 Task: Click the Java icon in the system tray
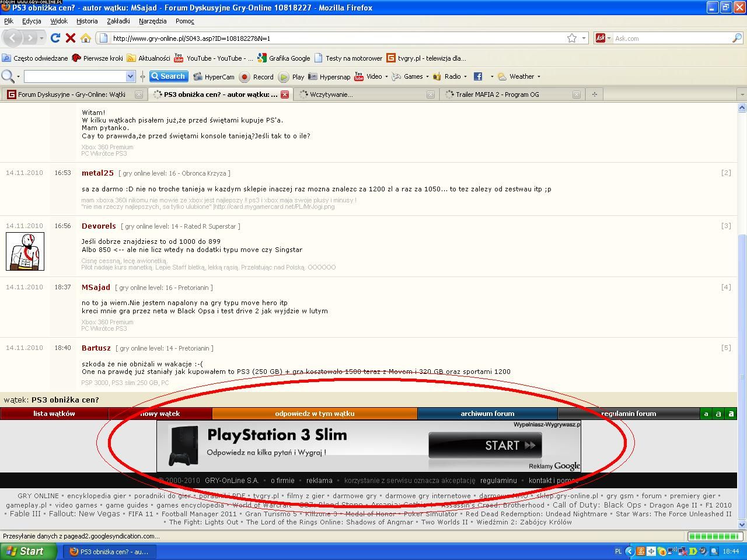point(640,551)
